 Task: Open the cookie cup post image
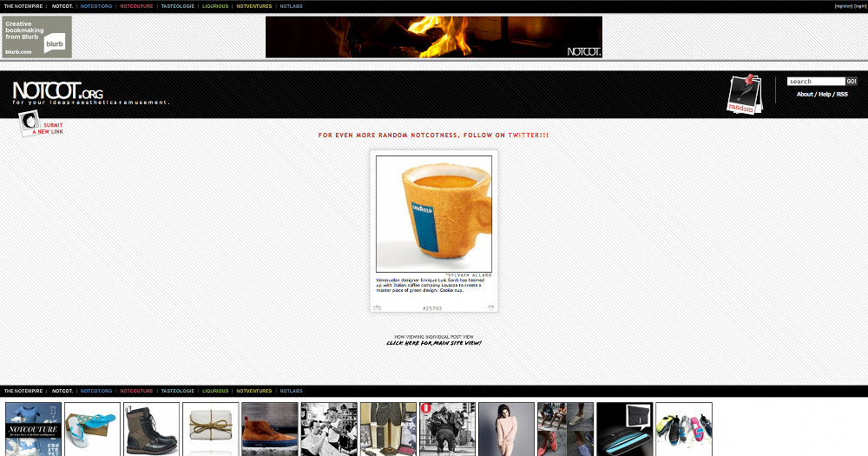tap(433, 214)
